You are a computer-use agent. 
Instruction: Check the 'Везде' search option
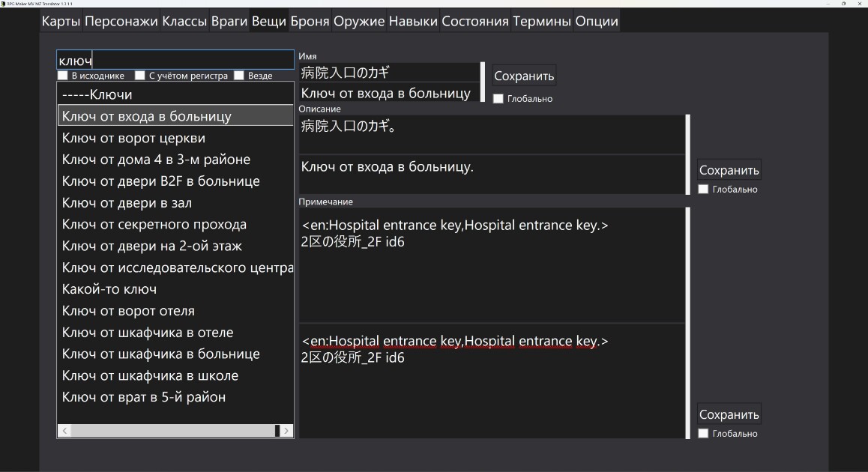[x=239, y=76]
